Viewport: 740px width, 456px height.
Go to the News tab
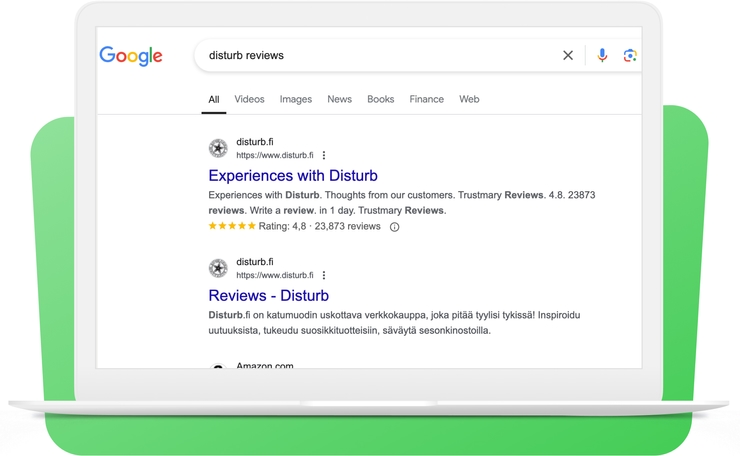(x=339, y=99)
